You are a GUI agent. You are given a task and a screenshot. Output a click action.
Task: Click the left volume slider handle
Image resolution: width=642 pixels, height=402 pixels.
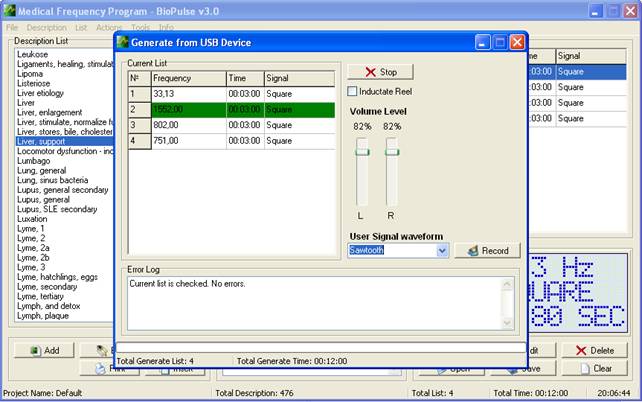361,151
